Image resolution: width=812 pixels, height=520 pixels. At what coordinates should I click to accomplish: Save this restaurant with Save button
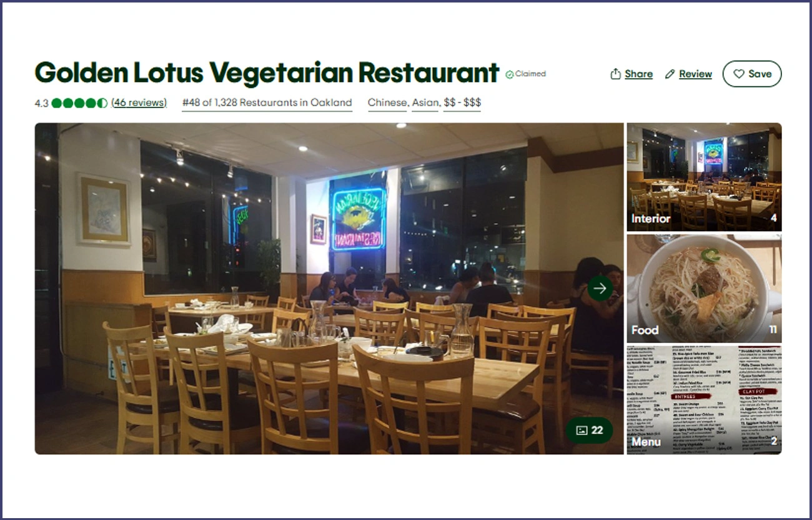pyautogui.click(x=752, y=74)
